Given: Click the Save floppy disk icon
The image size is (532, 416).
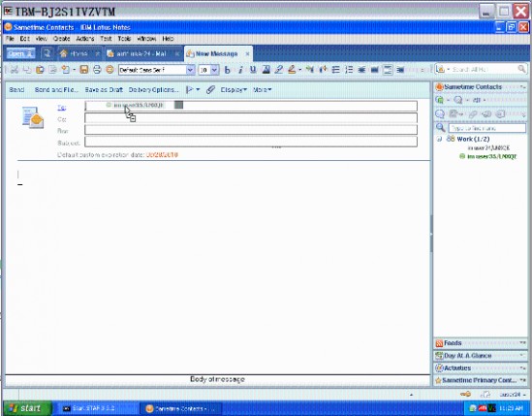Looking at the screenshot, I should (x=83, y=70).
